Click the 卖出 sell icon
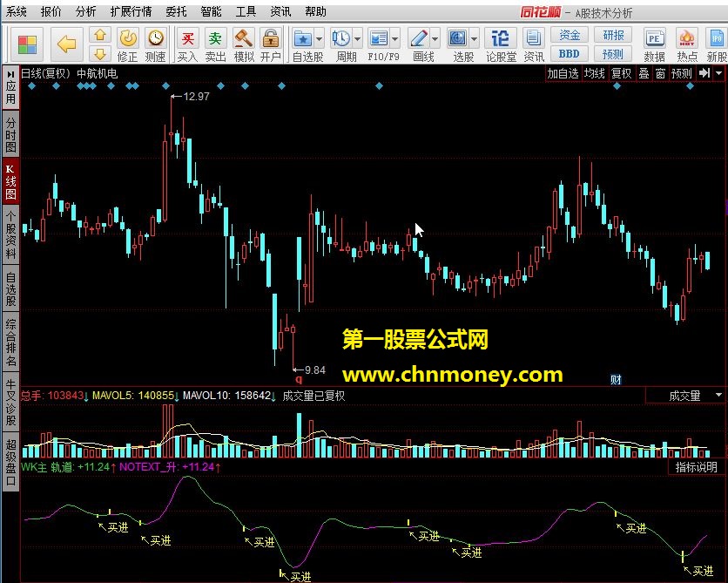This screenshot has height=583, width=728. click(215, 45)
